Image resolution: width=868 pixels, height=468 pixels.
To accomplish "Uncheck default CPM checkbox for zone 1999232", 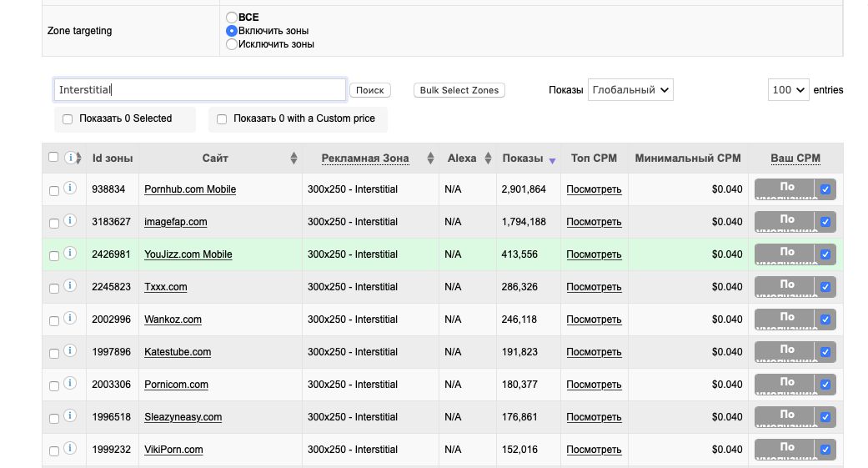I will [825, 450].
